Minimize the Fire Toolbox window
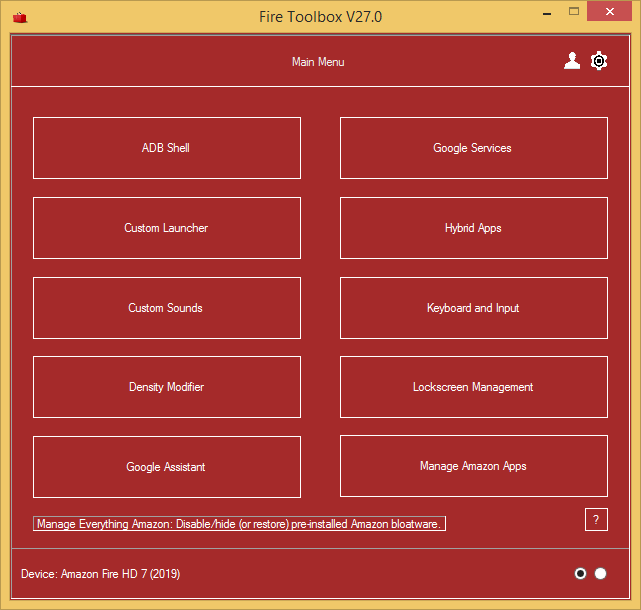This screenshot has width=641, height=610. point(547,12)
